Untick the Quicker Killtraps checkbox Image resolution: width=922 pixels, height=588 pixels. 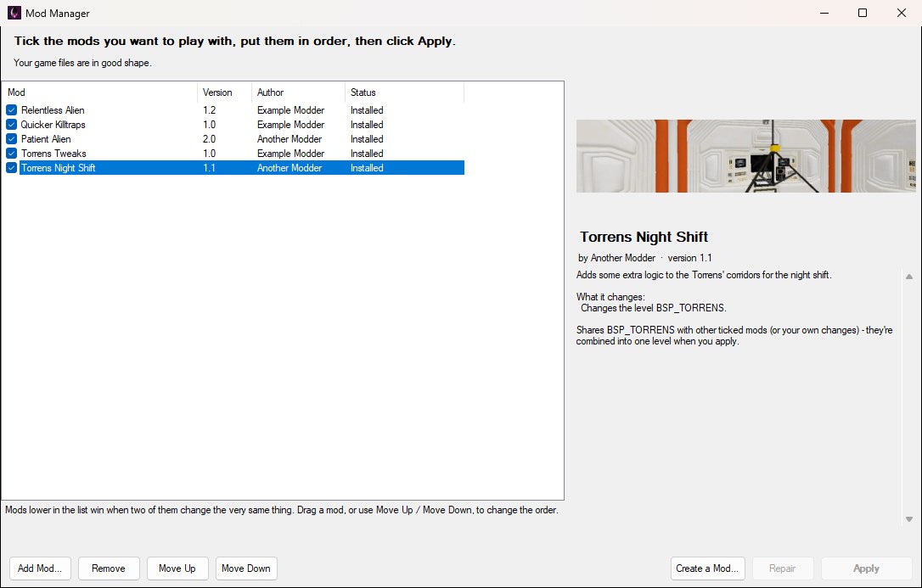[11, 125]
